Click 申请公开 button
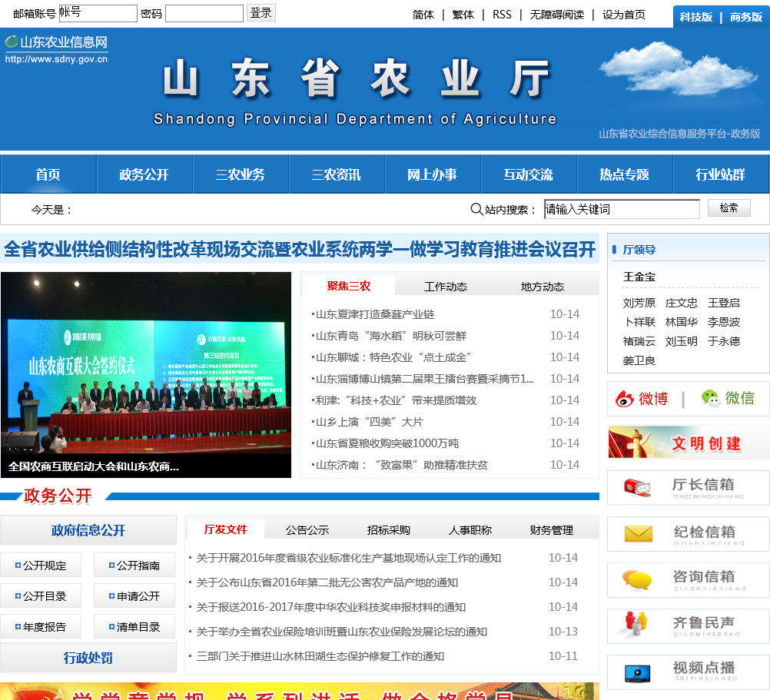The width and height of the screenshot is (770, 700). [x=134, y=596]
